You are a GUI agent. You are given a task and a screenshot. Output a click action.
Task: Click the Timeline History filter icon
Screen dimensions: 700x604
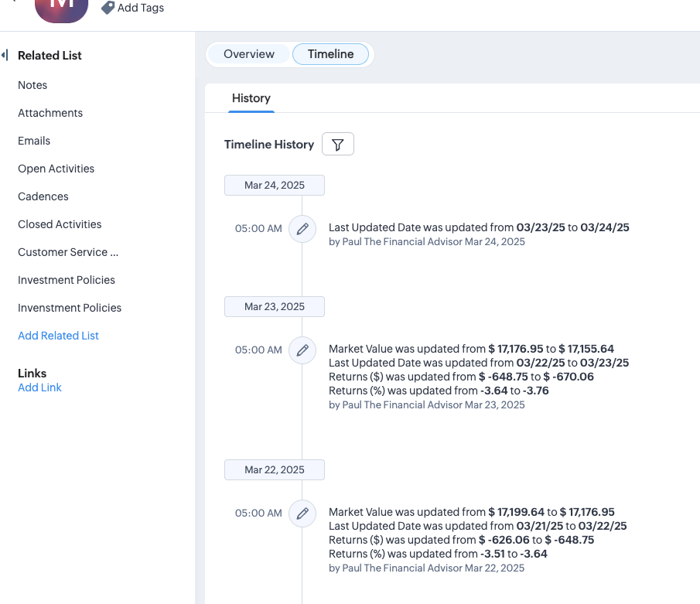click(x=337, y=145)
